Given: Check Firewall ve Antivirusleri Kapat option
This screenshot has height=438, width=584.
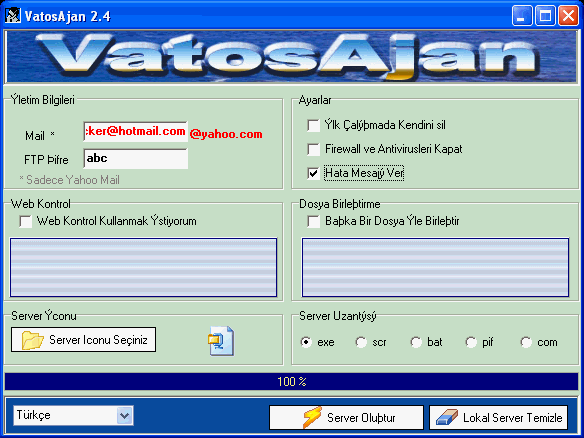Looking at the screenshot, I should [313, 149].
